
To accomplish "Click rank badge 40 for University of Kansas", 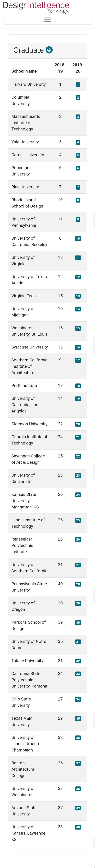I will (x=78, y=827).
